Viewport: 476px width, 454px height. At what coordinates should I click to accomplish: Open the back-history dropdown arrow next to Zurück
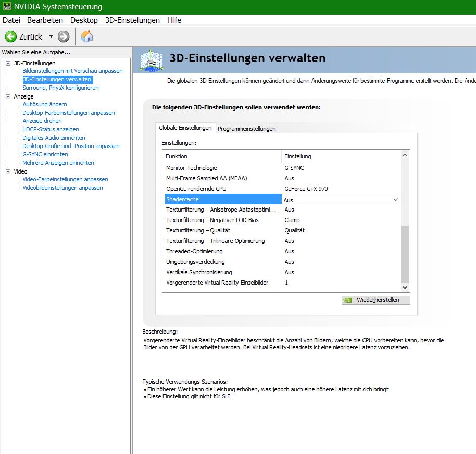point(52,37)
